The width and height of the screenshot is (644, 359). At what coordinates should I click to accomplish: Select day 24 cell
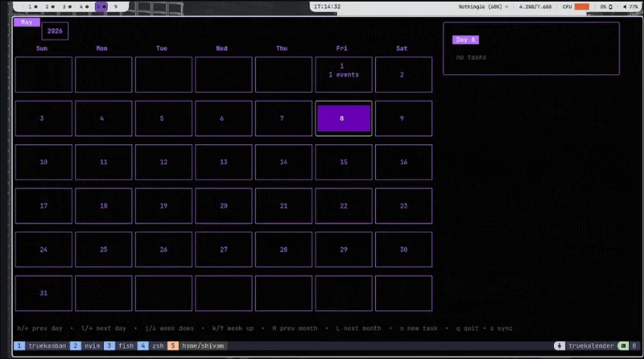(x=43, y=250)
